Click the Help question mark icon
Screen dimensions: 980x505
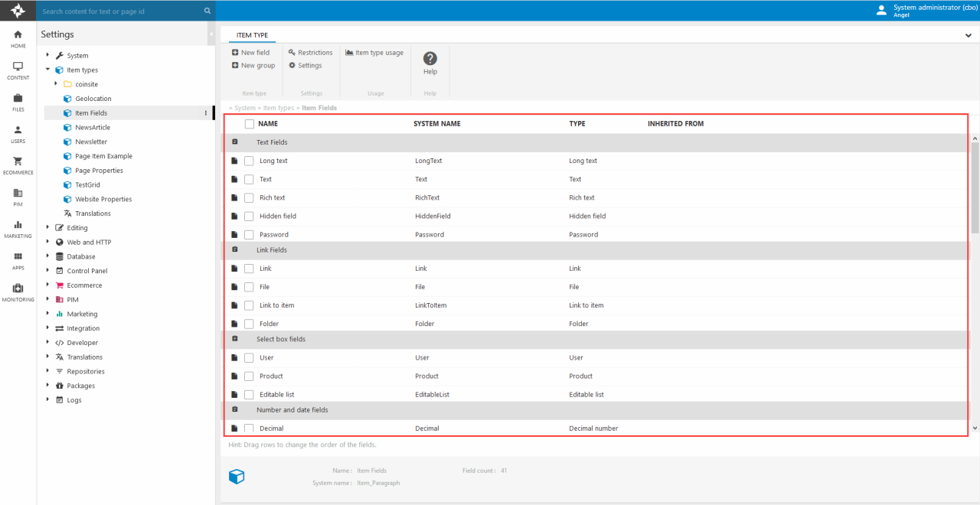point(430,59)
